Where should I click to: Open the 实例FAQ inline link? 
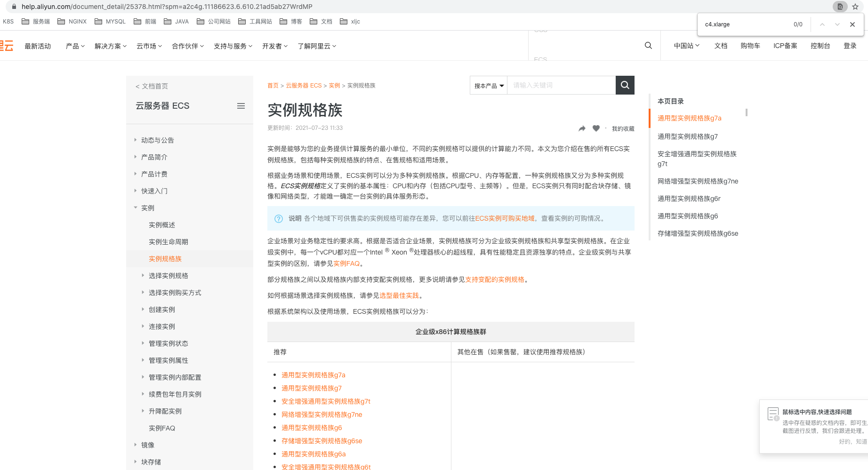click(x=346, y=263)
